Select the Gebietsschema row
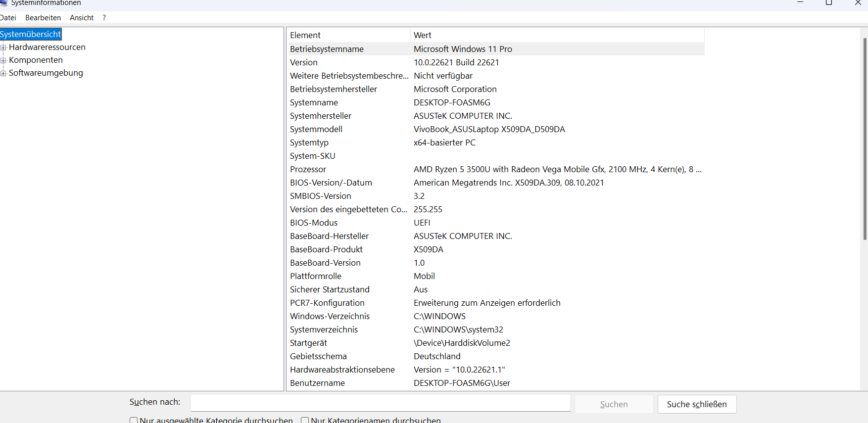The image size is (868, 423). [496, 356]
